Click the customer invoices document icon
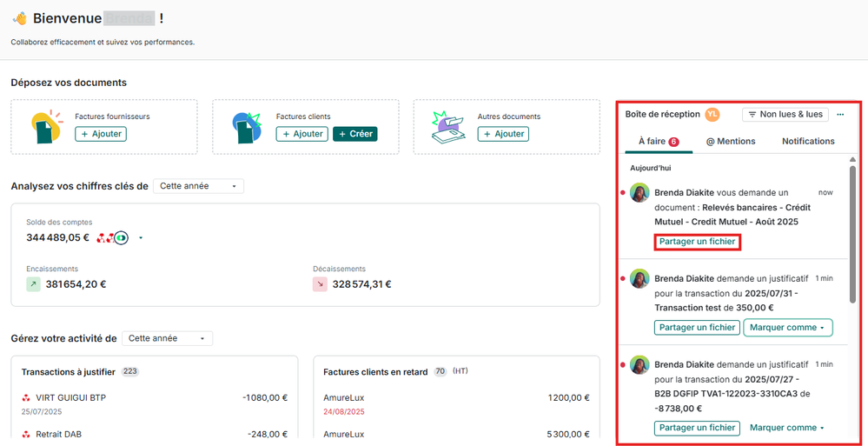The width and height of the screenshot is (868, 446). (247, 127)
